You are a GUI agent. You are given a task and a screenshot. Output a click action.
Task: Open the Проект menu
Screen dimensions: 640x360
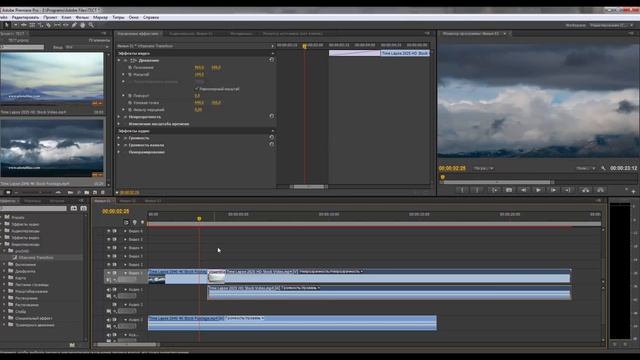click(50, 18)
